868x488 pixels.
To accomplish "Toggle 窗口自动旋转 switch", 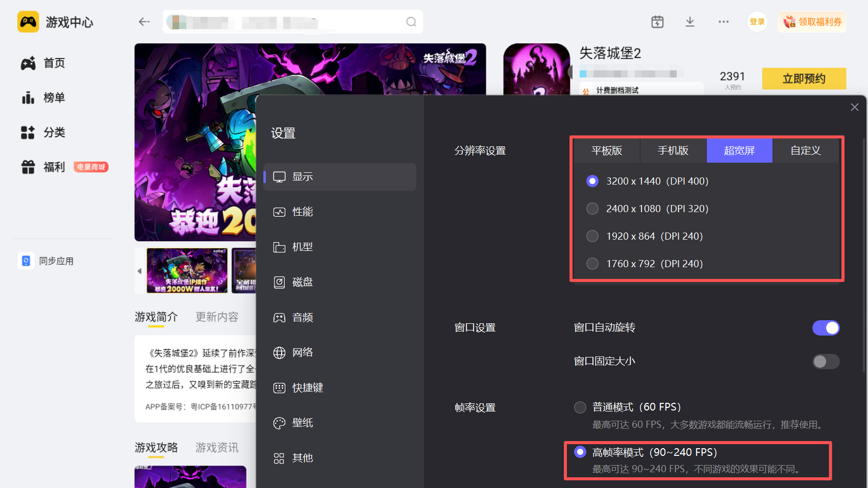I will (x=826, y=328).
